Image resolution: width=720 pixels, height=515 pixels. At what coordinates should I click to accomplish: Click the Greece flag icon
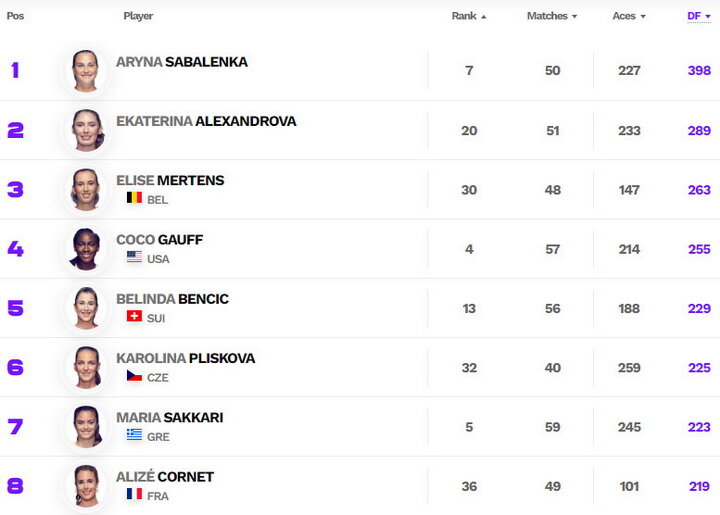(134, 435)
